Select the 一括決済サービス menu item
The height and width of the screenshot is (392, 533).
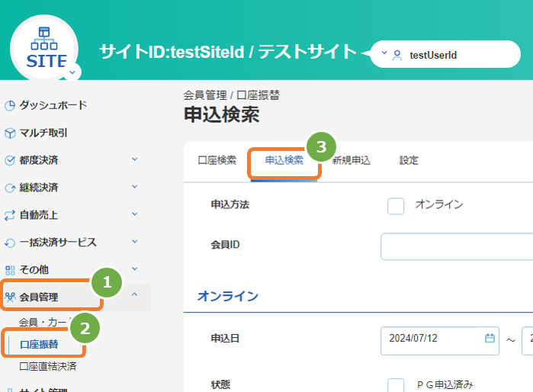[58, 242]
